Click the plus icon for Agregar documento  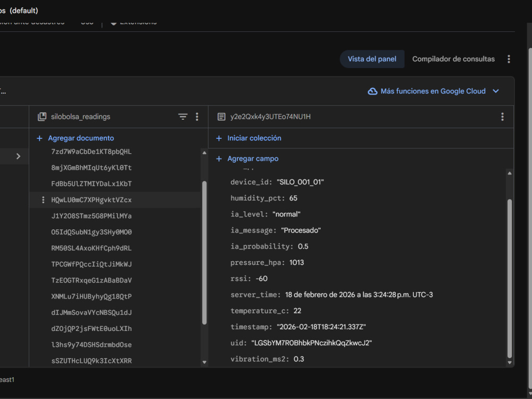(40, 138)
